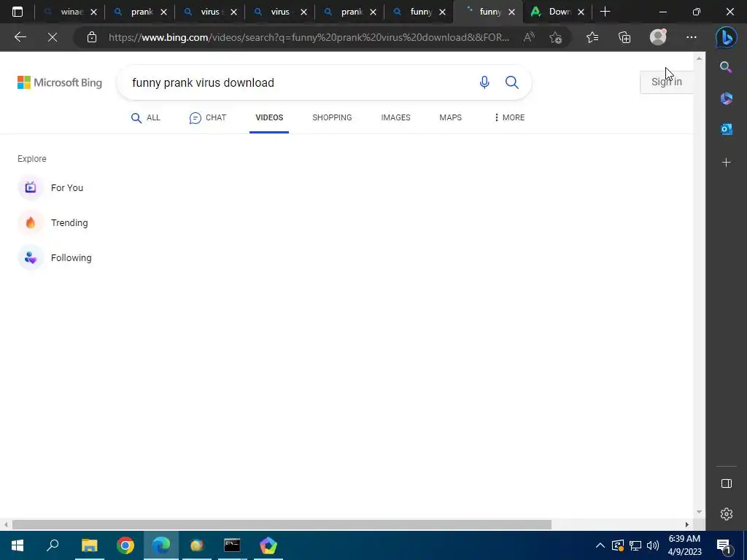Image resolution: width=747 pixels, height=560 pixels.
Task: Search by voice microphone icon
Action: (484, 82)
